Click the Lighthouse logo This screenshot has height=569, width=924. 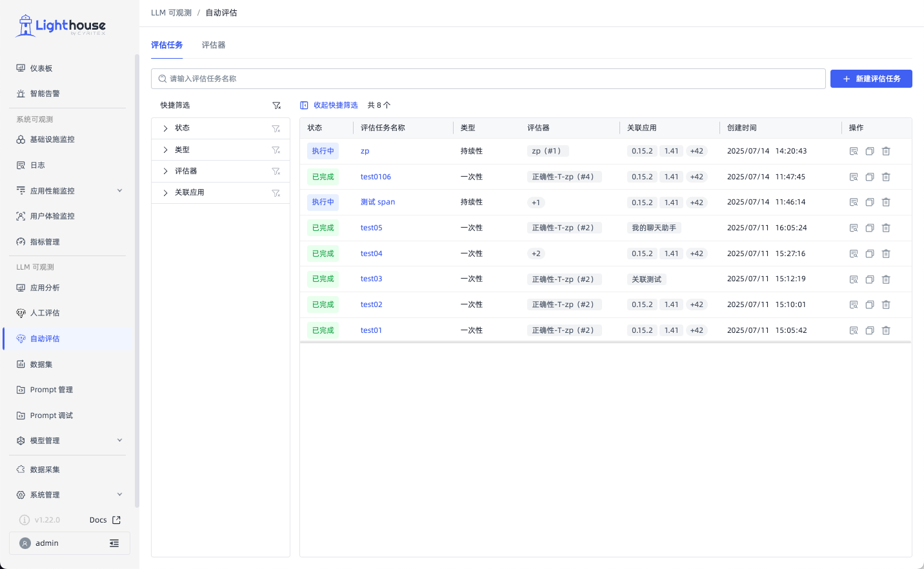(x=60, y=26)
